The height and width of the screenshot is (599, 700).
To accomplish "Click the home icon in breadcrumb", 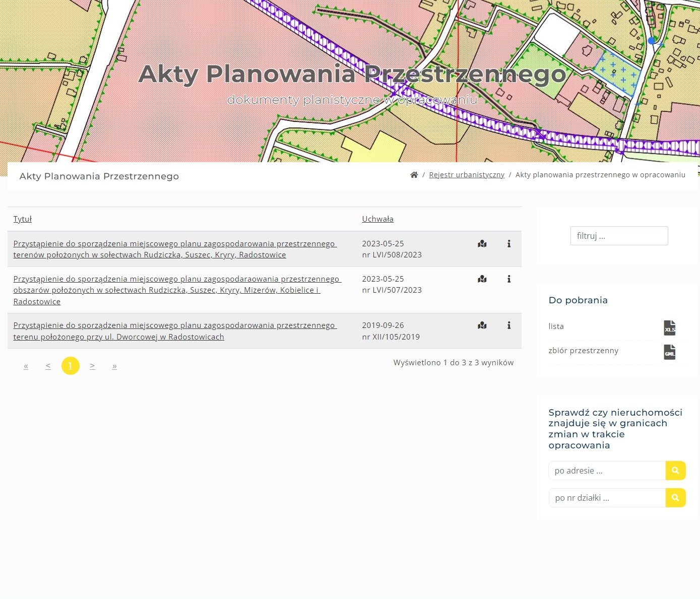I will click(x=414, y=175).
